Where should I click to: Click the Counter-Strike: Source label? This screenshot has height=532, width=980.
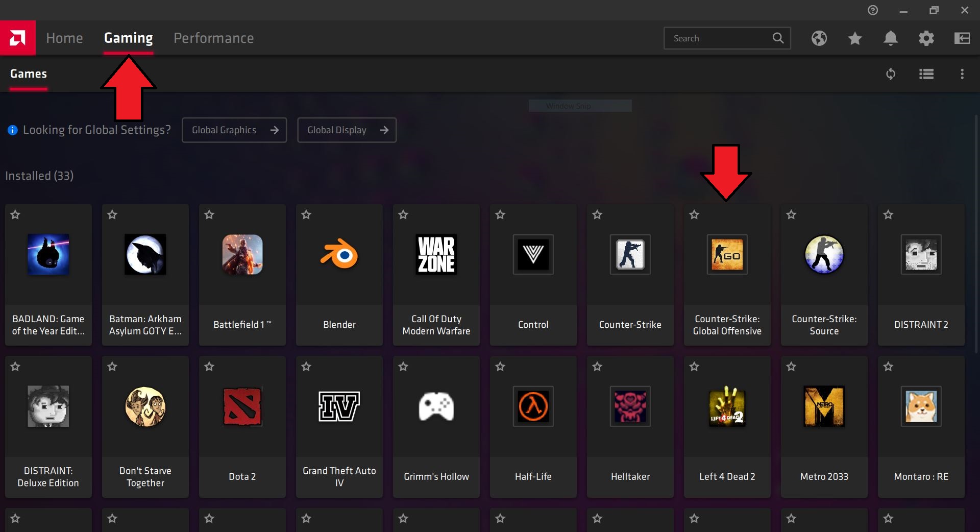click(824, 325)
